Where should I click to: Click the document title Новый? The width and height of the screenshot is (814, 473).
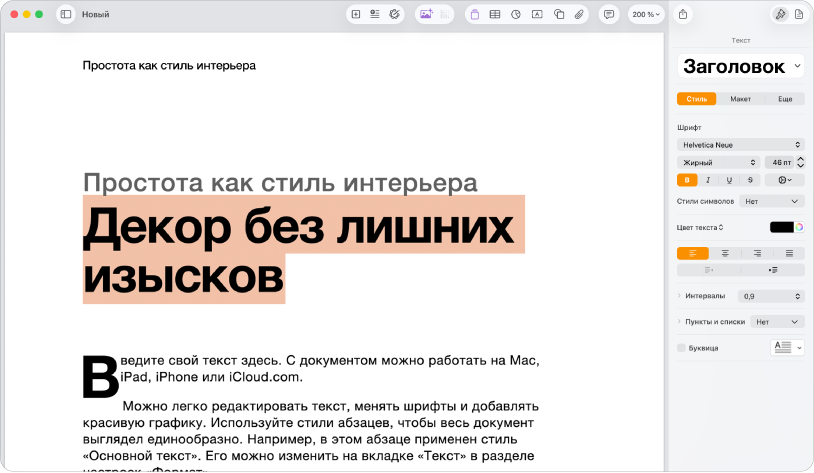[x=96, y=15]
